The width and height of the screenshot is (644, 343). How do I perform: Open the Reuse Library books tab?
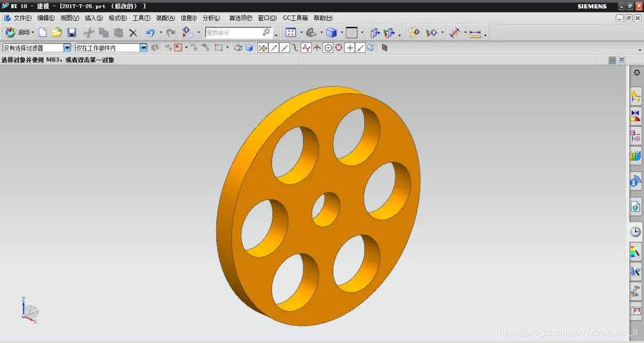pos(636,156)
